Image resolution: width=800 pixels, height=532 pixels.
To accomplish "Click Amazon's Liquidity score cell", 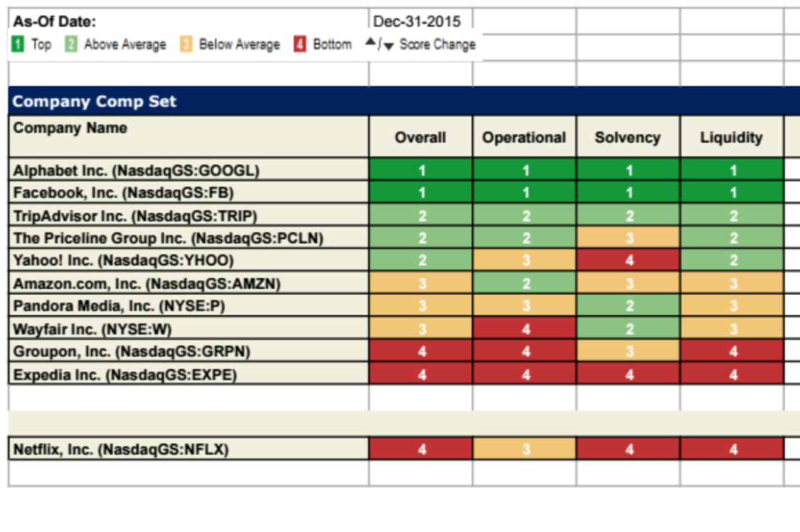I will (x=732, y=283).
